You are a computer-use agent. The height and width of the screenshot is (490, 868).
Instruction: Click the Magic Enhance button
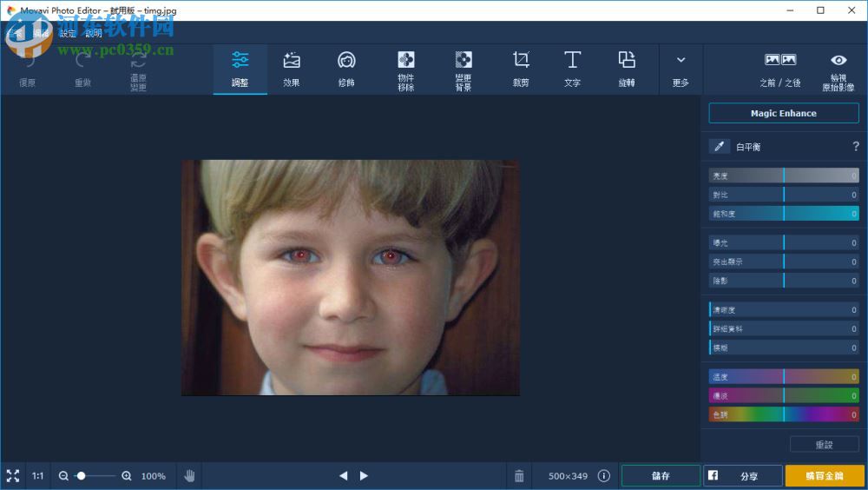(783, 113)
